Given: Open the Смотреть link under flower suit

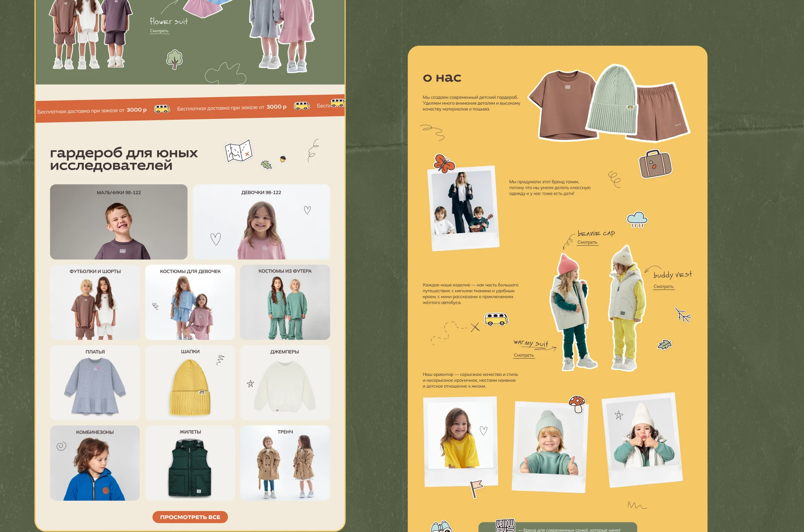Looking at the screenshot, I should (159, 31).
